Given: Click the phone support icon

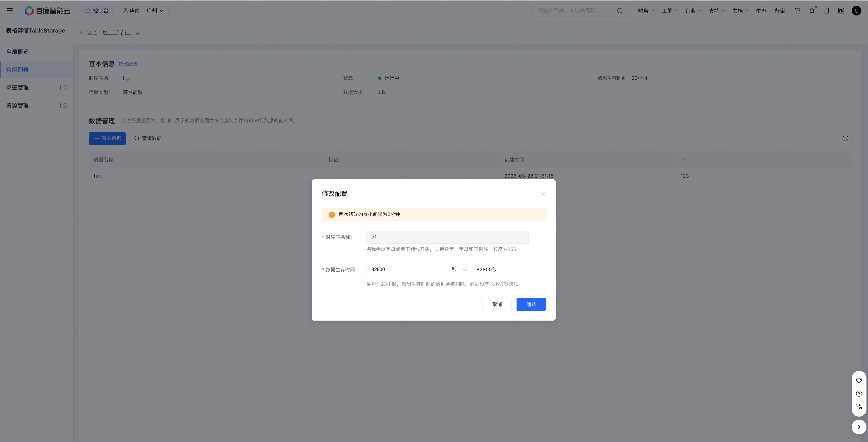Looking at the screenshot, I should click(859, 407).
